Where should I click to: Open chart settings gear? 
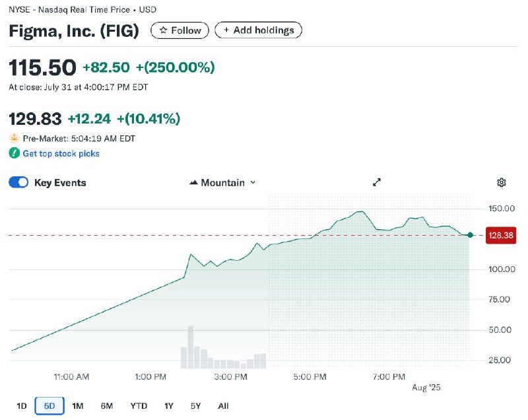pos(502,182)
